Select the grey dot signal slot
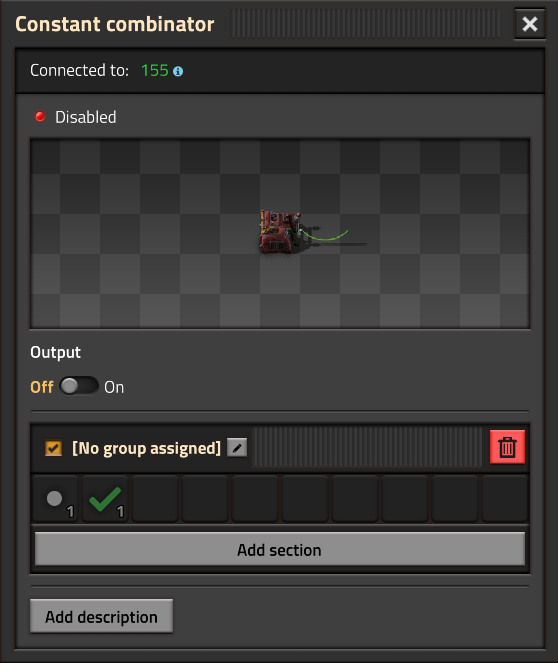The width and height of the screenshot is (558, 663). (55, 499)
